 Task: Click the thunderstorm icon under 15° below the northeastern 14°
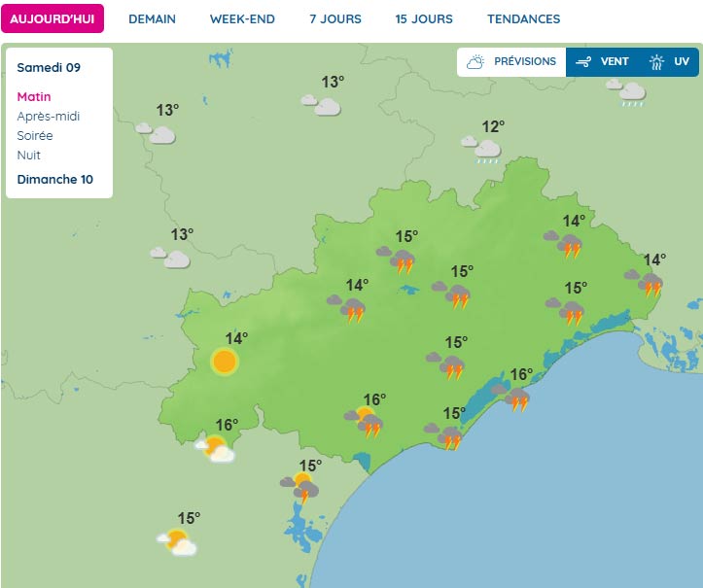point(565,312)
